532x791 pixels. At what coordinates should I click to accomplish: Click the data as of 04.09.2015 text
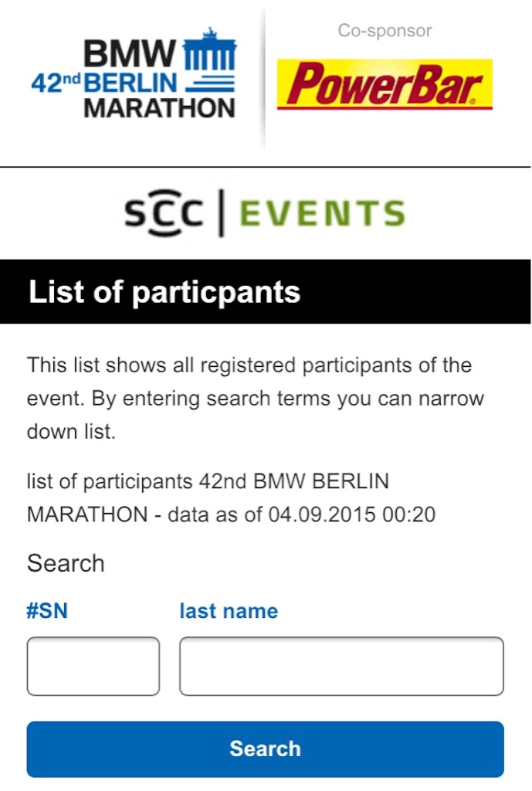tap(301, 514)
